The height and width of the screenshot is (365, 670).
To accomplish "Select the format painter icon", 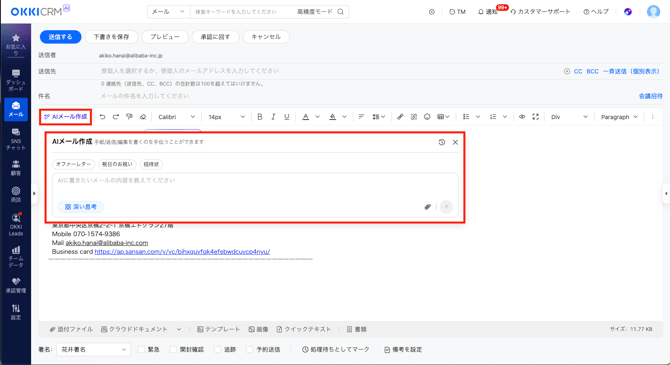I will click(x=129, y=117).
